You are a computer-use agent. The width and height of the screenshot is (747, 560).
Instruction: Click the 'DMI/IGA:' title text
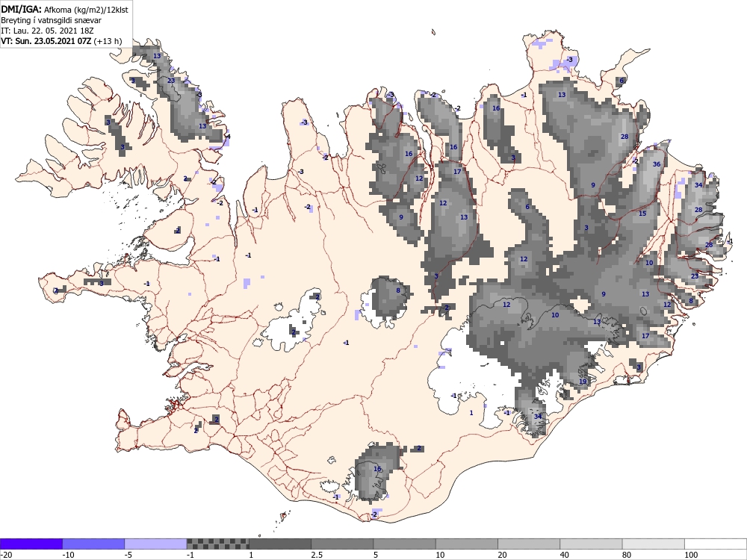click(x=22, y=9)
